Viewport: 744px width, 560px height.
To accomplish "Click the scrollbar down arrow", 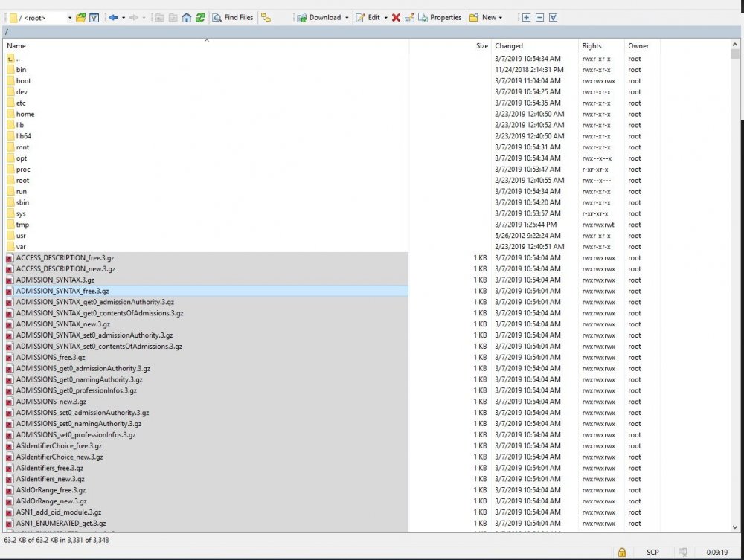I will pyautogui.click(x=735, y=527).
